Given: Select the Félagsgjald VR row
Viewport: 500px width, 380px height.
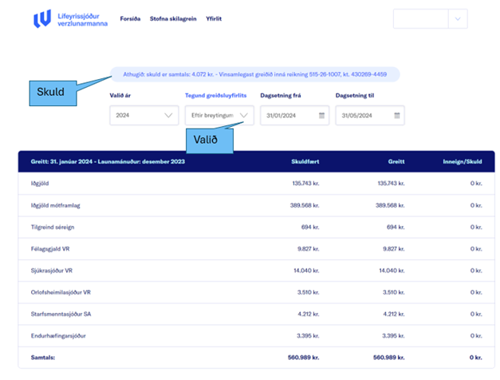Looking at the screenshot, I should coord(256,249).
